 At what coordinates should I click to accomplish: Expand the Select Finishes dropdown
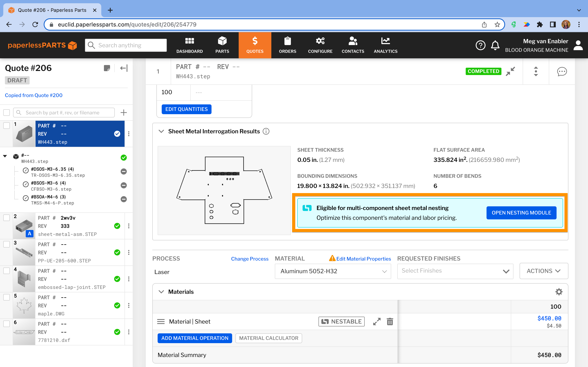tap(455, 271)
